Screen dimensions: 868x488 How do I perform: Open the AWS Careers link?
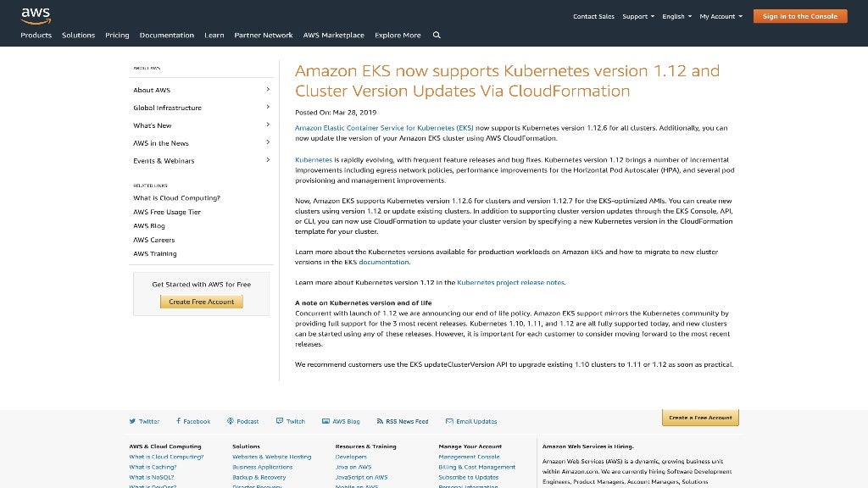tap(154, 240)
